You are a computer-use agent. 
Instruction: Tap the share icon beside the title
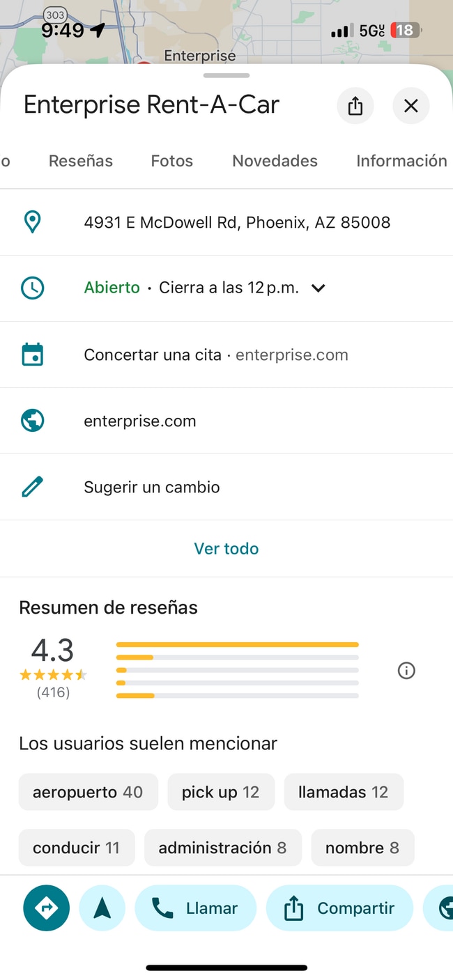[x=355, y=106]
